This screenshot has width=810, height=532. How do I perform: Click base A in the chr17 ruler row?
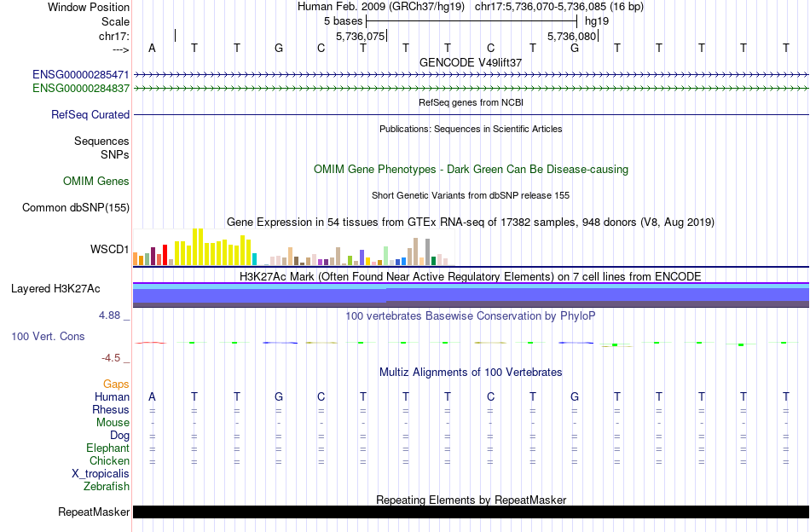[x=152, y=48]
